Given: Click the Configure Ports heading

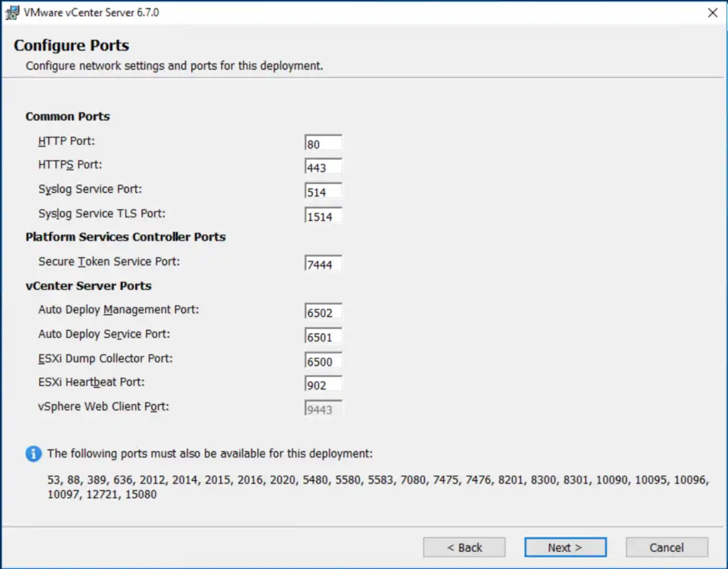Looking at the screenshot, I should click(72, 45).
